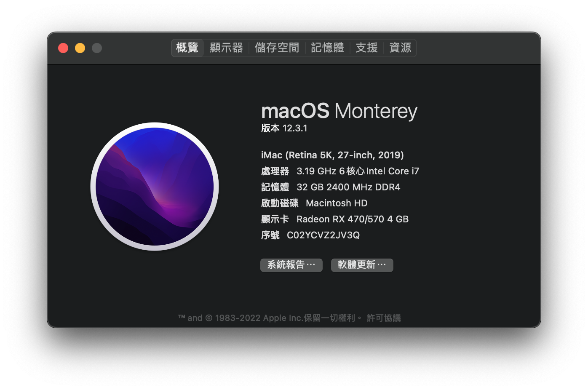Open the 許可協議 license agreement link

[384, 318]
